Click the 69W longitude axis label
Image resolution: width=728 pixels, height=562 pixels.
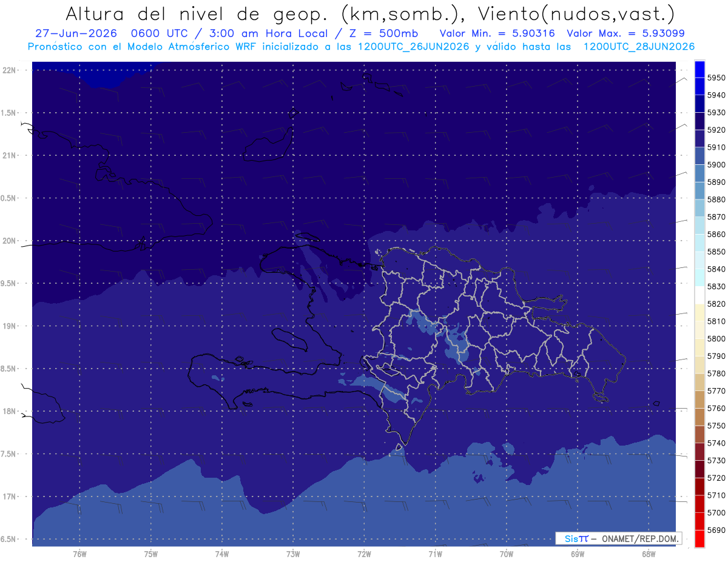tap(578, 554)
